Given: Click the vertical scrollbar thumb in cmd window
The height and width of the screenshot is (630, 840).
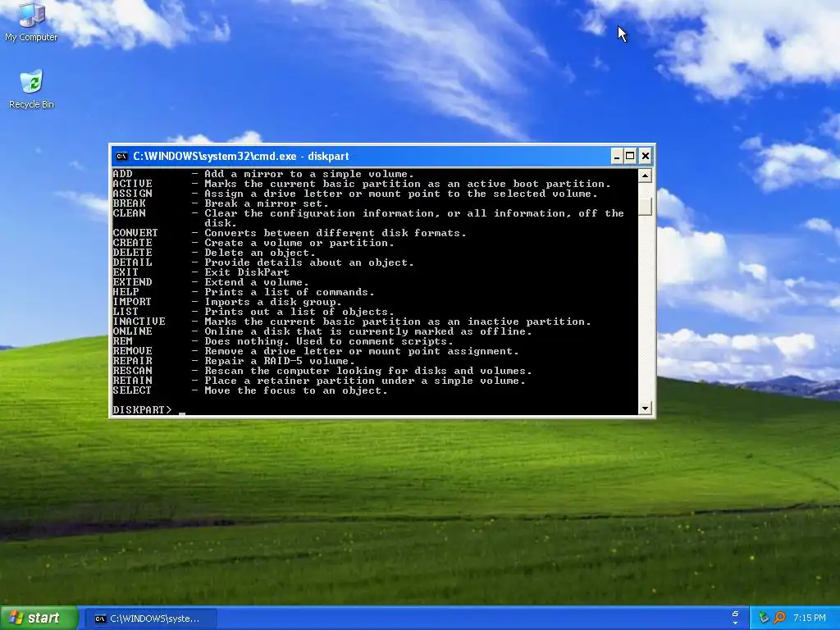Looking at the screenshot, I should (x=645, y=206).
